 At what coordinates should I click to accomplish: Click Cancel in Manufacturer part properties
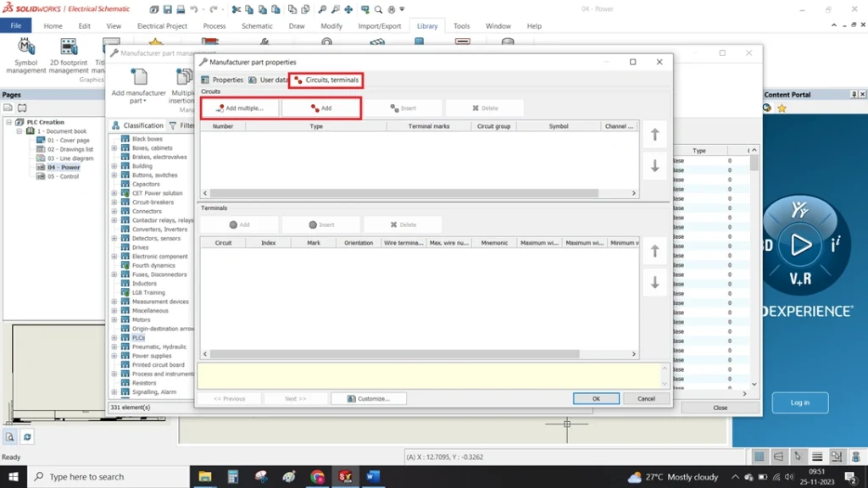646,398
